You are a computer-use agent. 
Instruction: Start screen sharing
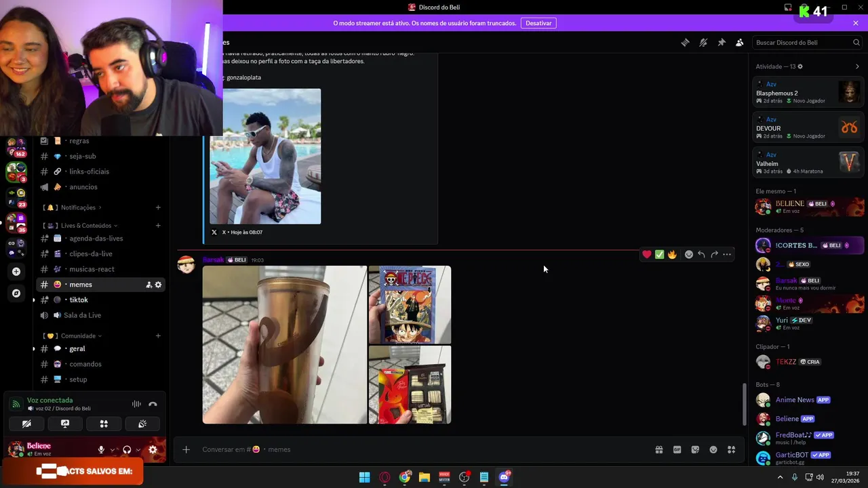pyautogui.click(x=65, y=424)
